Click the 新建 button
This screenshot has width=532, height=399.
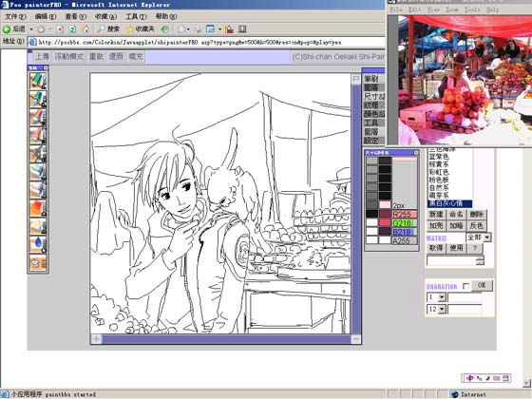436,215
